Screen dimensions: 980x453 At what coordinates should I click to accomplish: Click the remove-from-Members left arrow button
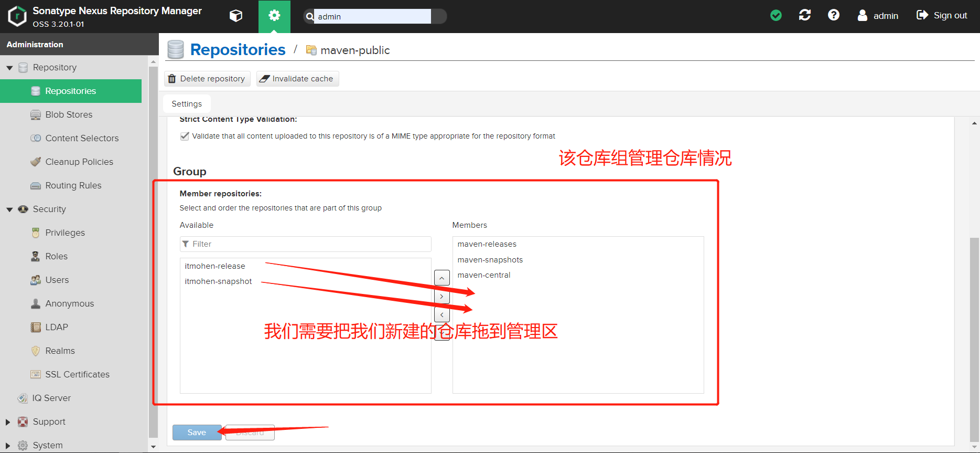tap(442, 315)
